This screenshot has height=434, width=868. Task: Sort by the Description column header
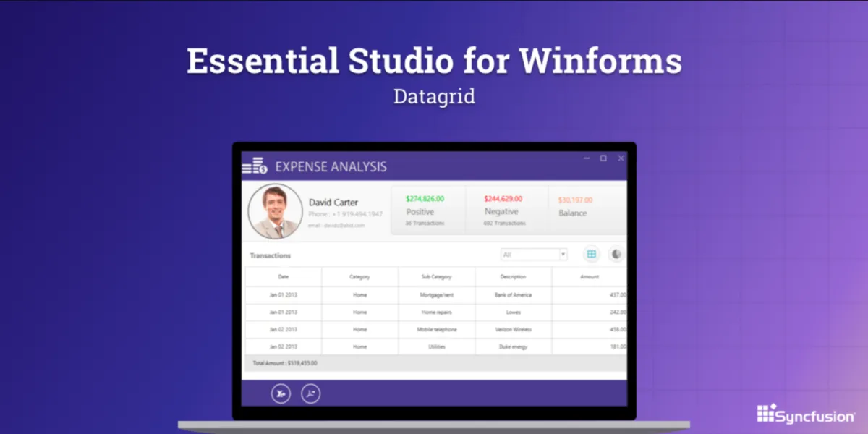pos(514,276)
